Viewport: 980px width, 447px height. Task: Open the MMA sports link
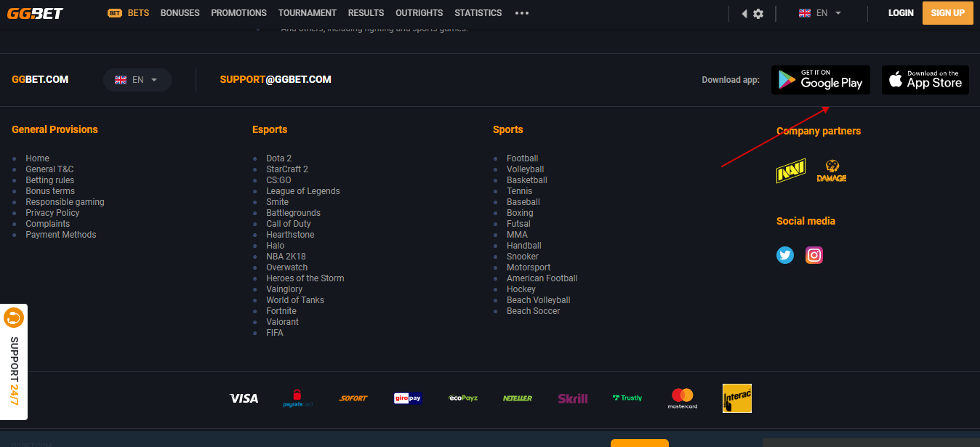point(518,235)
